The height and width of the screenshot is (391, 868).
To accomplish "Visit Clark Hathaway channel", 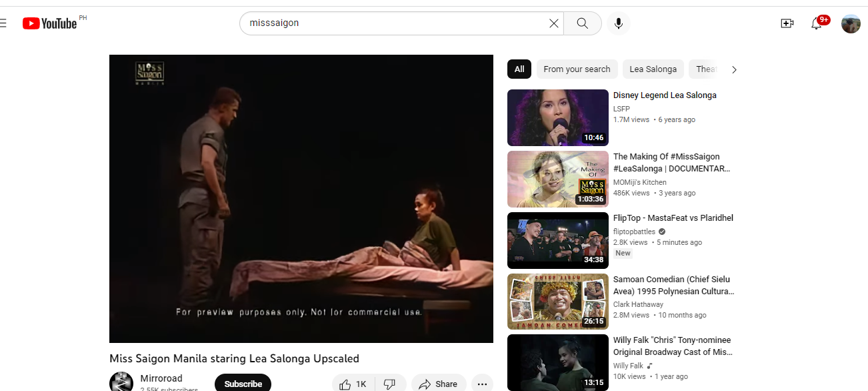I will tap(638, 304).
